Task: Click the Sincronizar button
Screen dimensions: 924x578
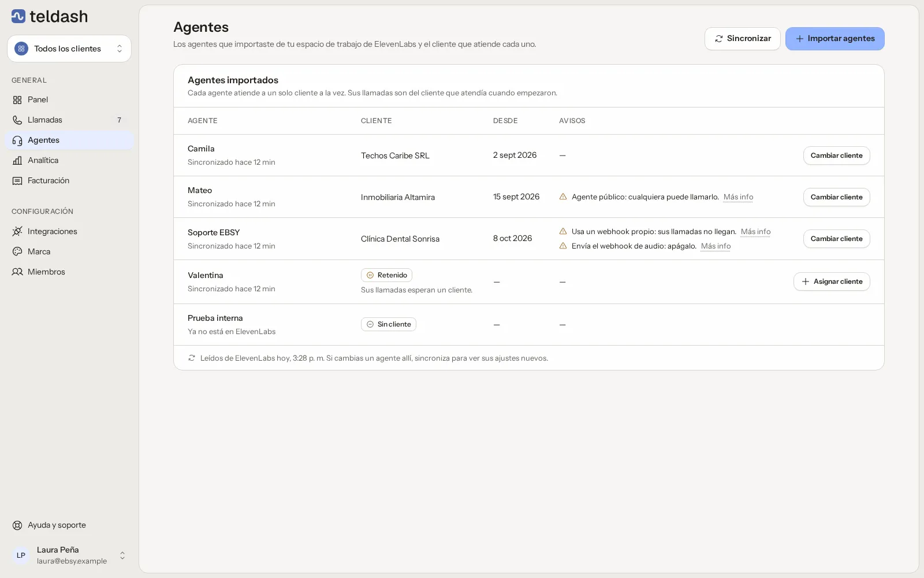Action: 743,39
